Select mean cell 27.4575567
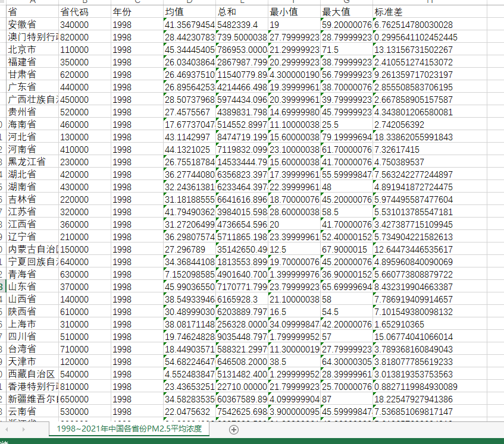Viewport: 504px width, 444px height. pos(190,112)
